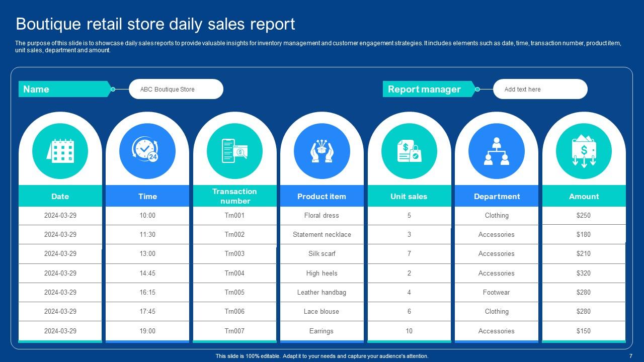Click the unit sales value 10
Image resolution: width=644 pixels, height=362 pixels.
click(x=409, y=331)
